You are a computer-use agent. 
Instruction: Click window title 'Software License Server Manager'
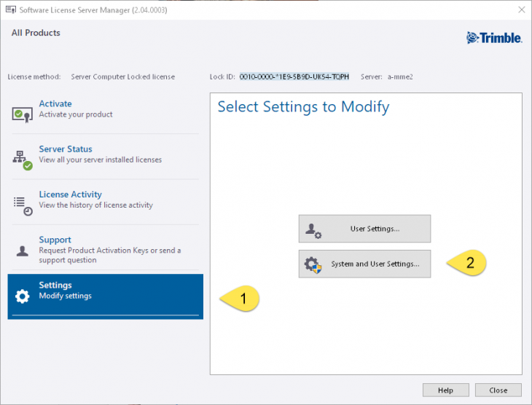coord(93,10)
